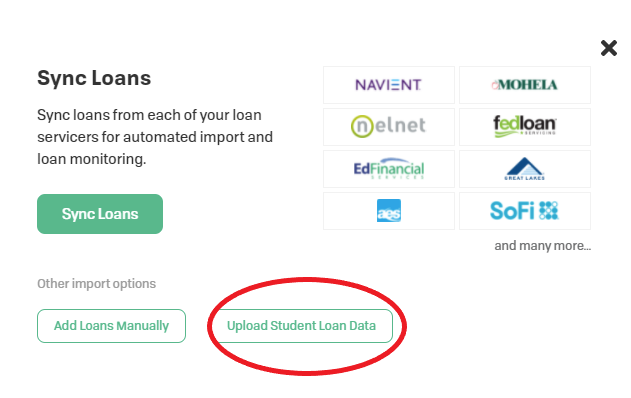The height and width of the screenshot is (398, 631).
Task: Click the circled n Nelnet emblem
Action: (362, 126)
